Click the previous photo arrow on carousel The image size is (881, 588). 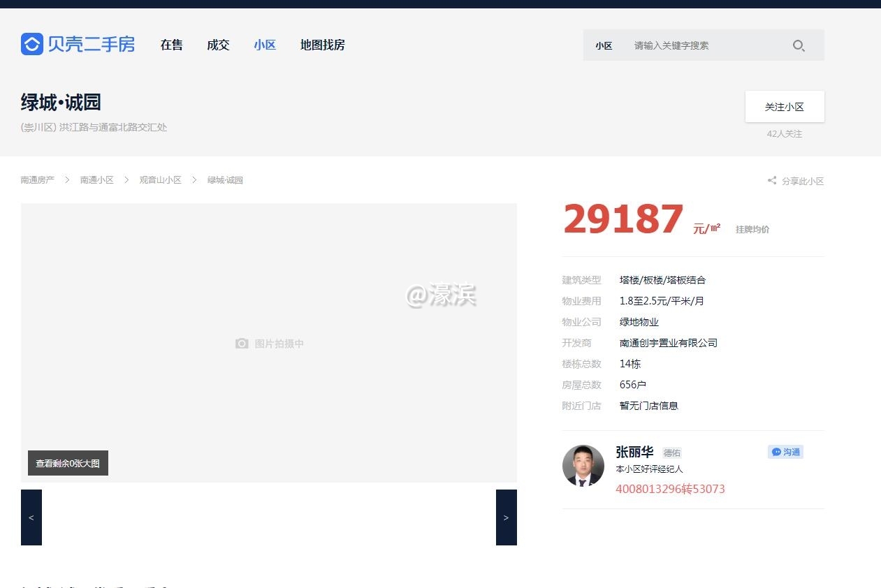31,517
